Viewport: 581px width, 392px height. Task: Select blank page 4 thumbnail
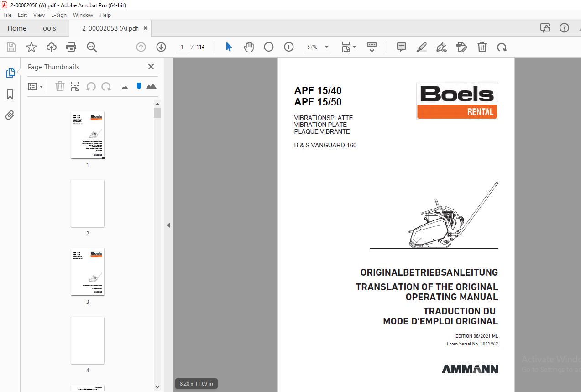88,340
